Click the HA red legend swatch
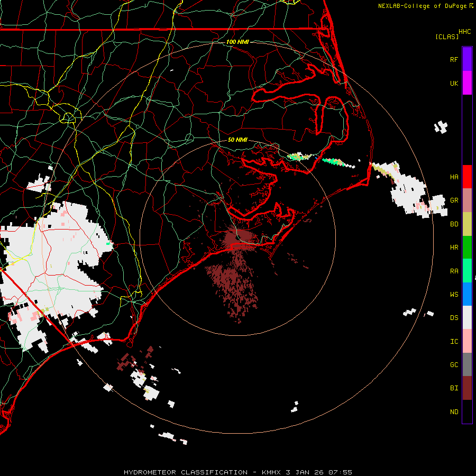The width and height of the screenshot is (476, 476). point(467,177)
